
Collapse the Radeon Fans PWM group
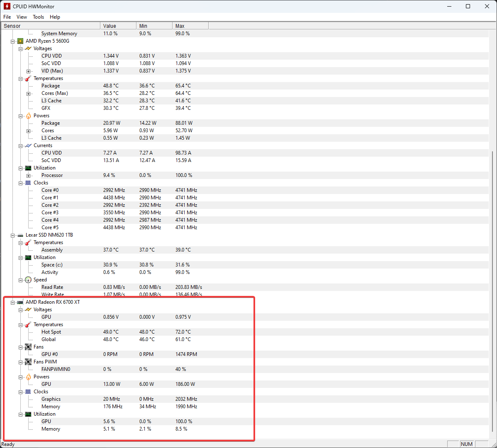[x=21, y=362]
